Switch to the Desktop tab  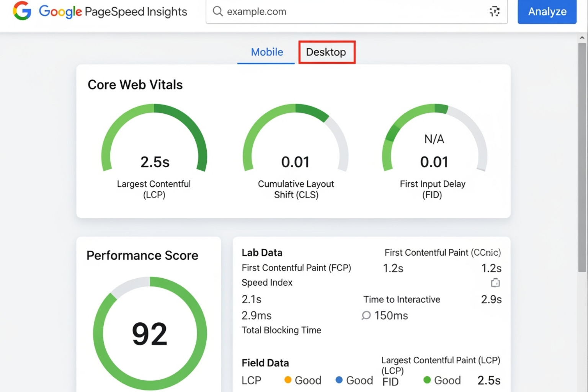327,52
